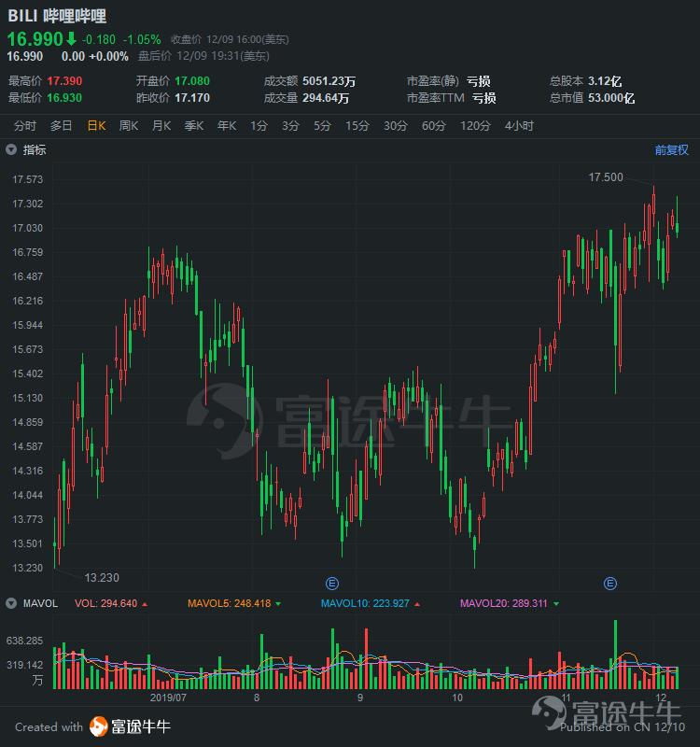Click the earnings marker near late November

610,584
